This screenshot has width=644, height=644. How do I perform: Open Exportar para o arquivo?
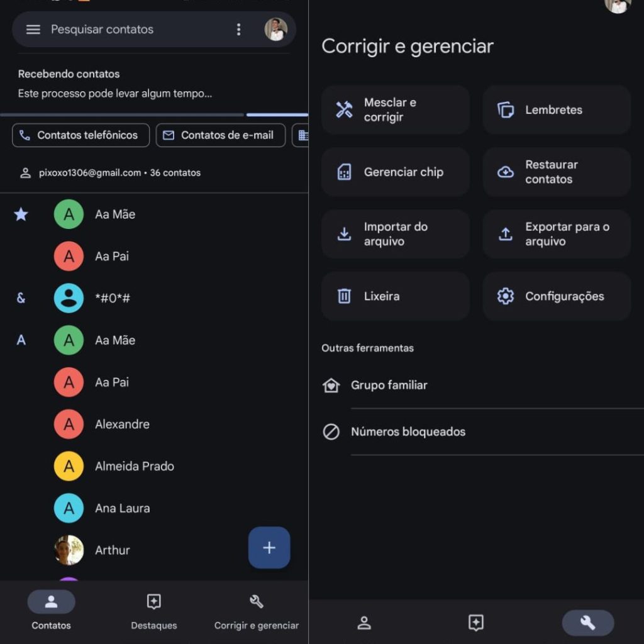click(556, 233)
